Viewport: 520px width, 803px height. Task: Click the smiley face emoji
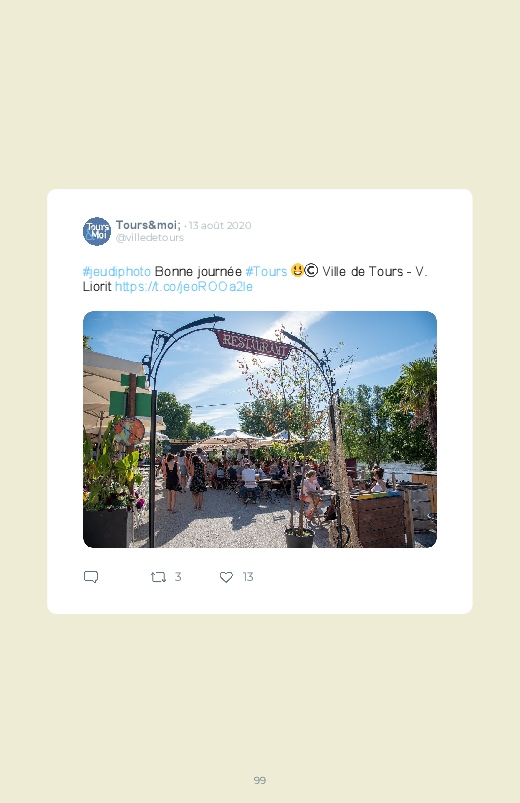click(x=297, y=270)
